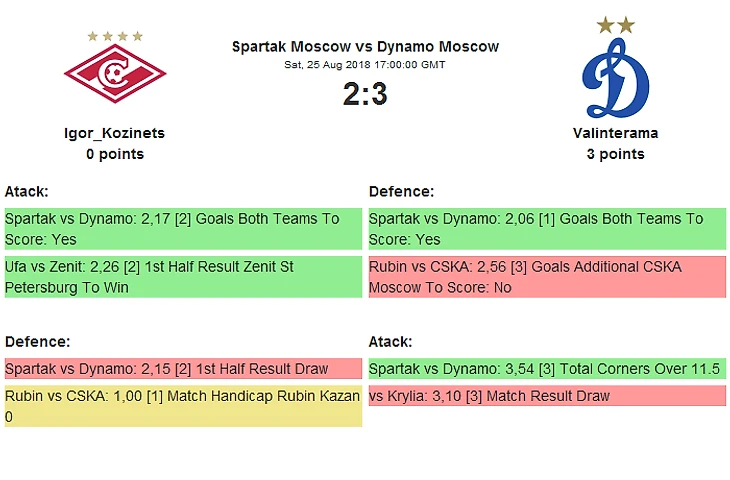This screenshot has height=480, width=730.
Task: Open the Valinterama player name
Action: (615, 133)
